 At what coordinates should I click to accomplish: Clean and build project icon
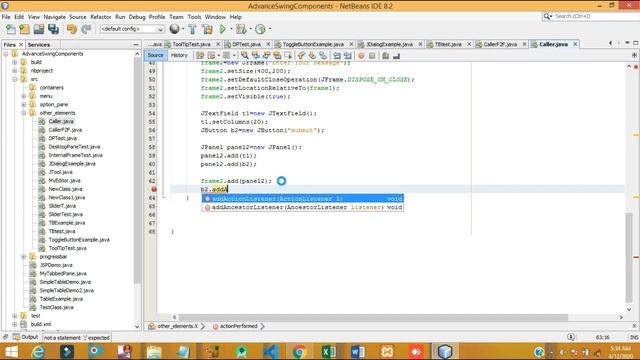(207, 29)
